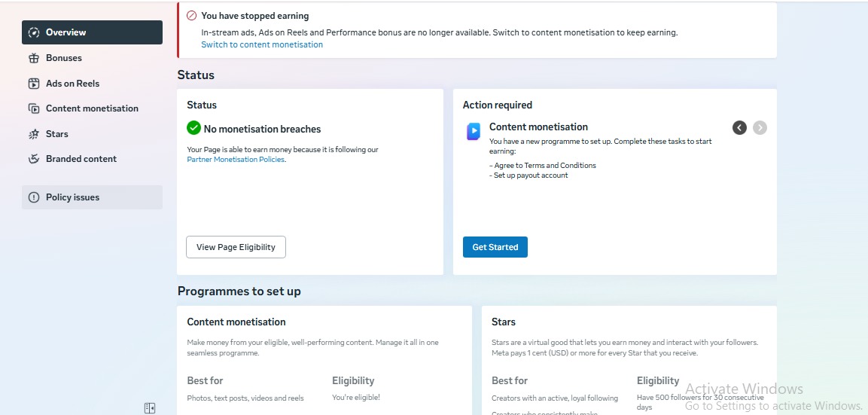Go to previous action required card
The image size is (868, 415).
[x=740, y=128]
